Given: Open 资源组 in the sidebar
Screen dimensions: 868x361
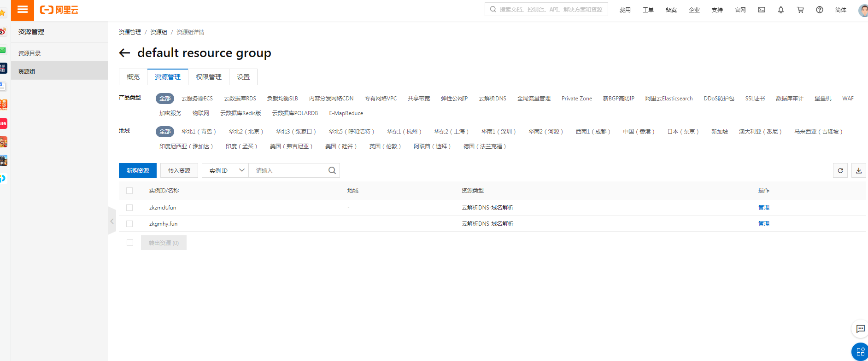Looking at the screenshot, I should (x=59, y=71).
